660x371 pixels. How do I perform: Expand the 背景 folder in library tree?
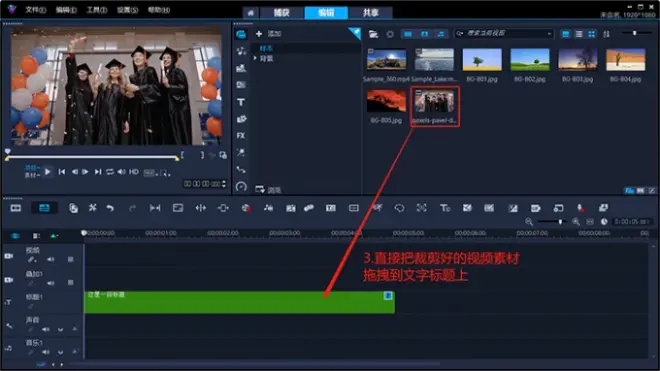coord(255,59)
